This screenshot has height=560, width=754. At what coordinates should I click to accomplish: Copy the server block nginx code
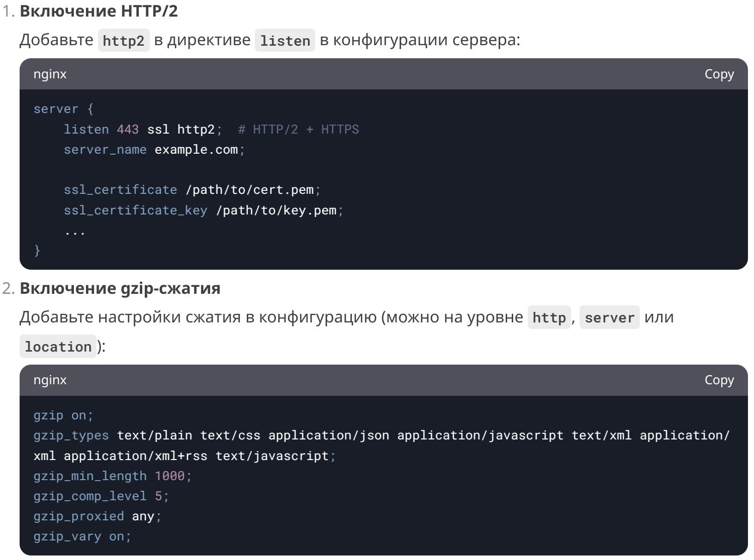[x=719, y=74]
